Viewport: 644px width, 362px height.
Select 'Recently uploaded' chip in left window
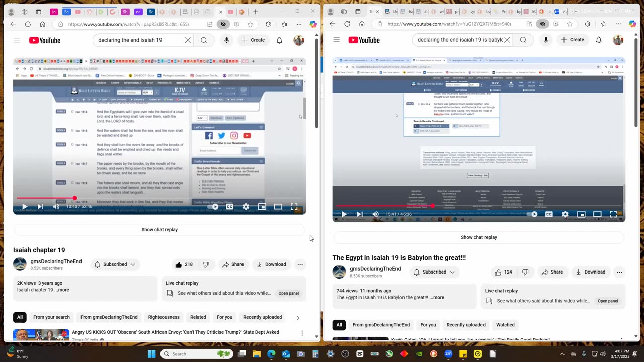pyautogui.click(x=262, y=317)
